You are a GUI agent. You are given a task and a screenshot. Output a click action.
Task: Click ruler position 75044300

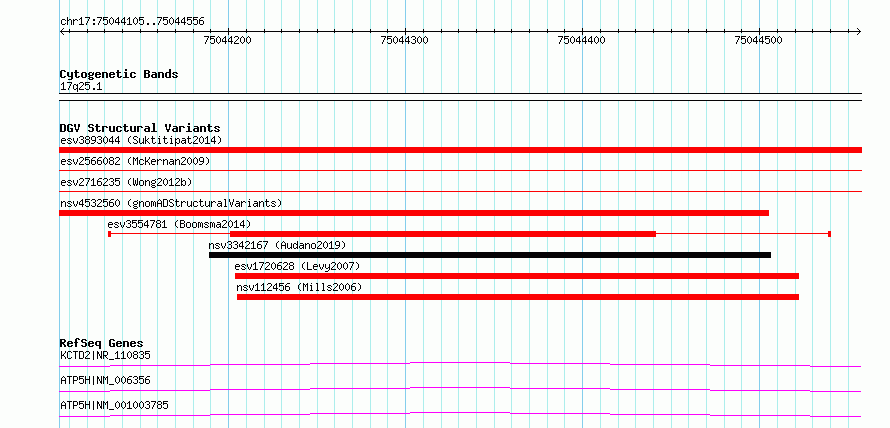pyautogui.click(x=405, y=40)
